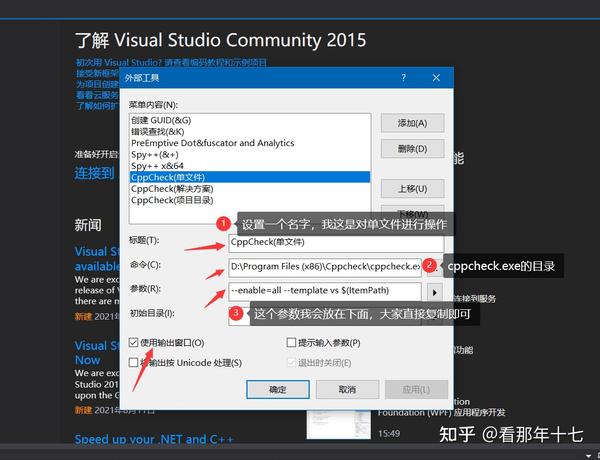Screen dimensions: 600x460
Task: Open the start page video thumbnail
Action: click(339, 424)
